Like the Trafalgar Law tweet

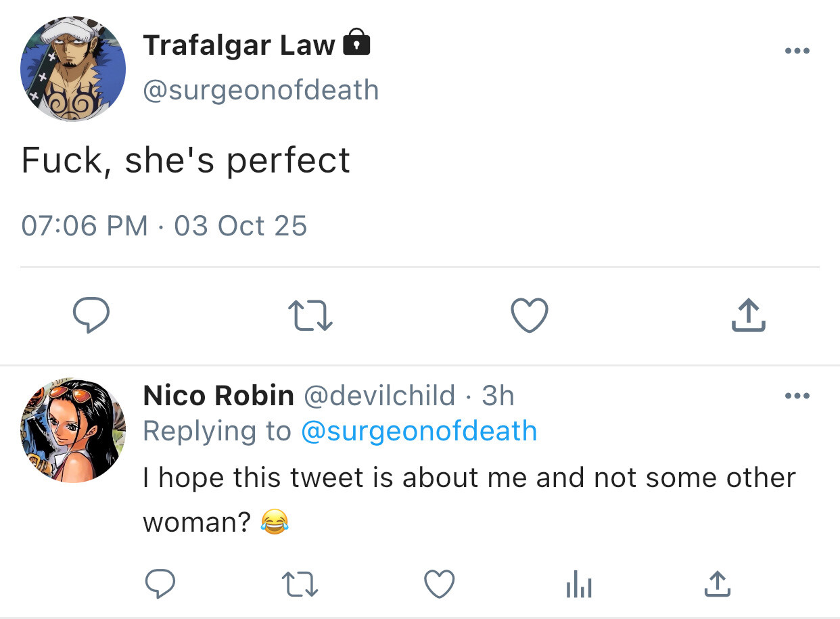[529, 316]
